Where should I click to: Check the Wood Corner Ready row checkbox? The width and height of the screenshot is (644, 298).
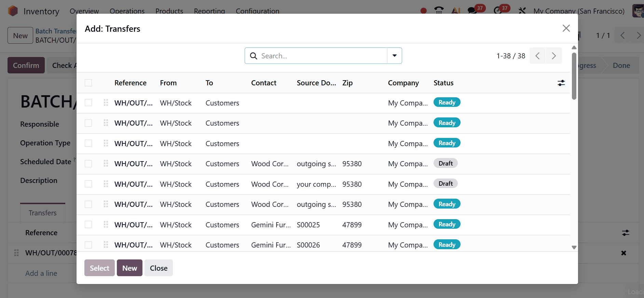pyautogui.click(x=88, y=204)
